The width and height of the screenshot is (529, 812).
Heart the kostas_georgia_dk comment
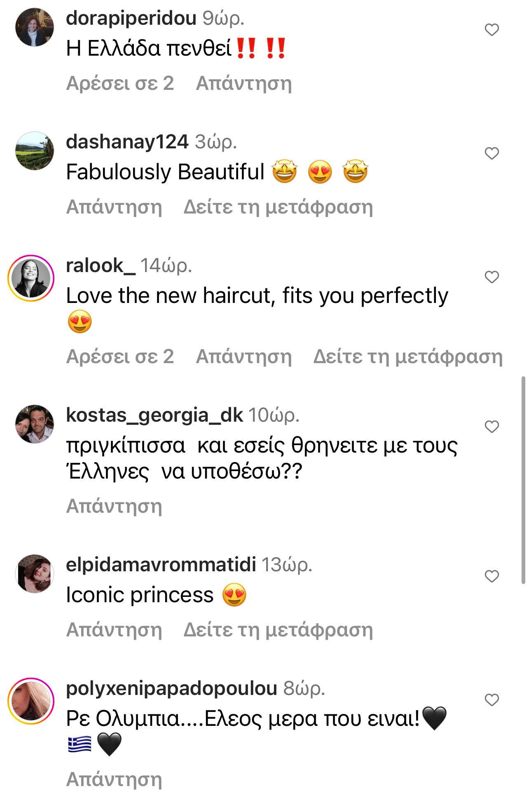(492, 427)
